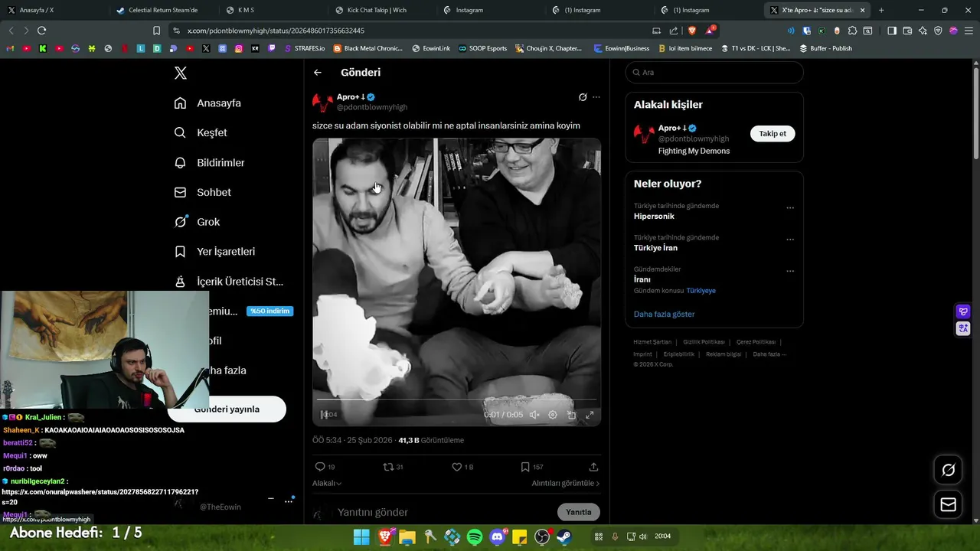Unmute the video with the speaker icon
The width and height of the screenshot is (980, 551).
click(x=534, y=415)
